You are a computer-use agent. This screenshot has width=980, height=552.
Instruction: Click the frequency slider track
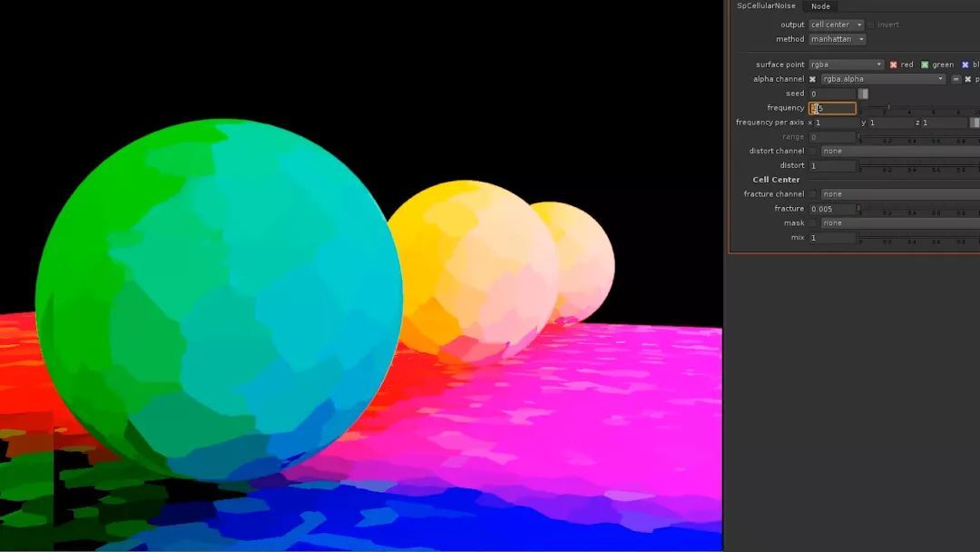click(916, 108)
